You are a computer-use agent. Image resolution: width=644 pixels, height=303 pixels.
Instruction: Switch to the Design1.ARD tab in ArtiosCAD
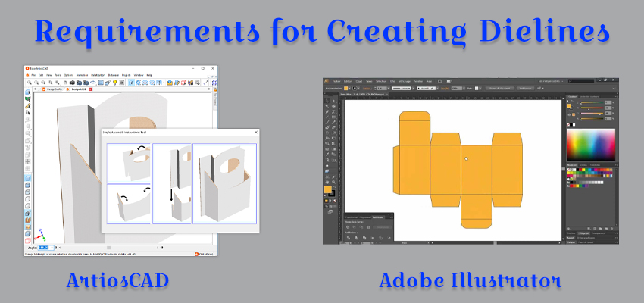[x=55, y=89]
